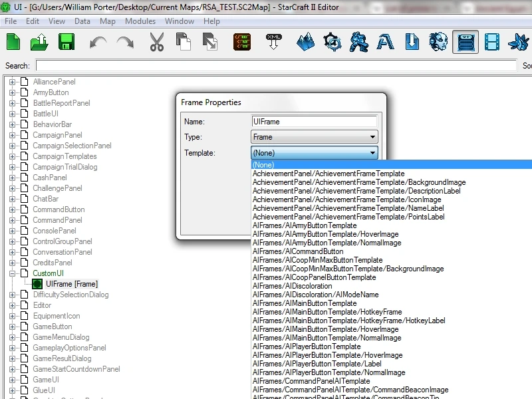Image resolution: width=532 pixels, height=399 pixels.
Task: Choose AIFrames/AIArmyButtonTemplate option
Action: coord(305,225)
